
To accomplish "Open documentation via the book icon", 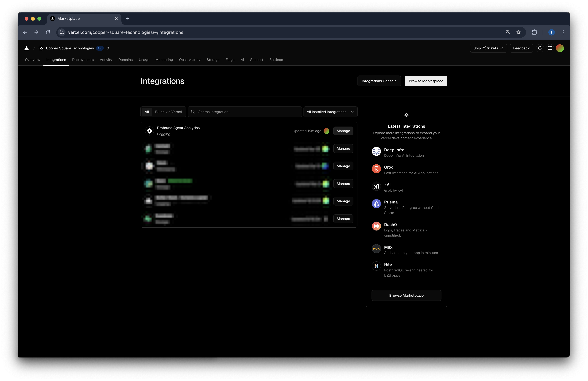I will (550, 48).
